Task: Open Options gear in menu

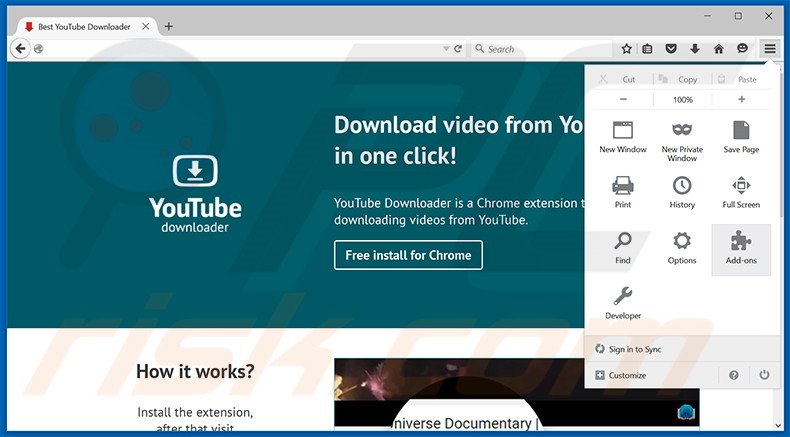Action: tap(682, 248)
